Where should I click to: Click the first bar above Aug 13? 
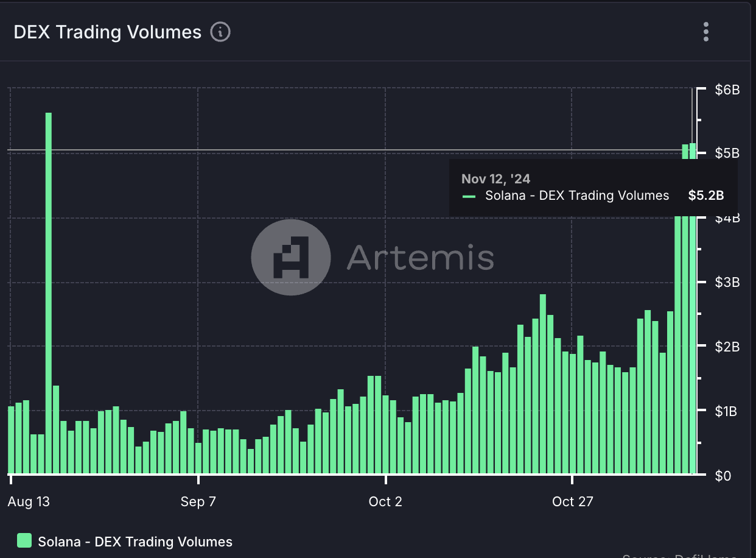click(x=11, y=440)
